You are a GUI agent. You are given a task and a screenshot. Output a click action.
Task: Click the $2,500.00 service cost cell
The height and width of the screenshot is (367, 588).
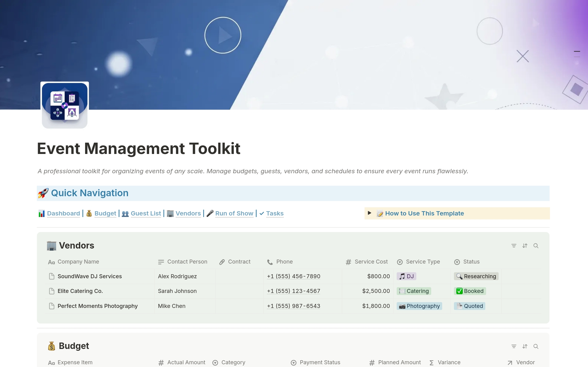[367, 291]
